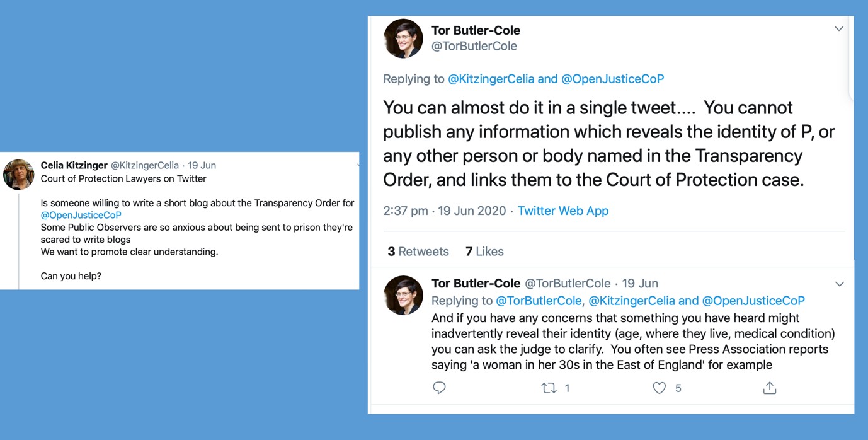Open the 3 Retweets list
The image size is (868, 440).
[x=418, y=252]
